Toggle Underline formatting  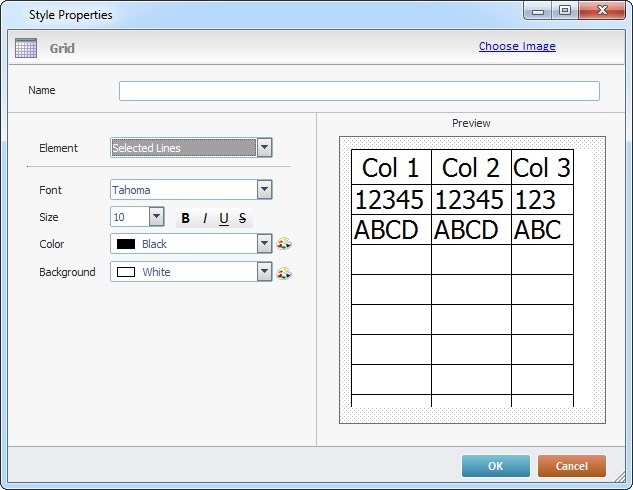coord(223,218)
